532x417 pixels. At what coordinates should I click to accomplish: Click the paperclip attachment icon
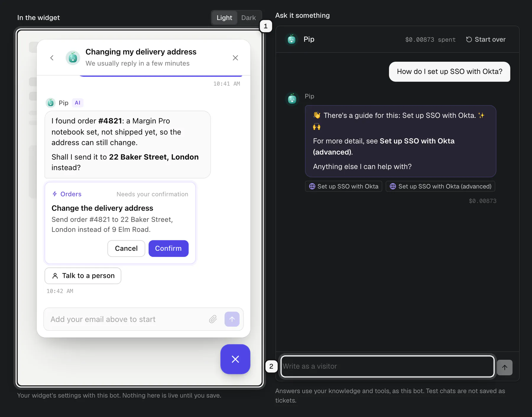click(x=213, y=319)
